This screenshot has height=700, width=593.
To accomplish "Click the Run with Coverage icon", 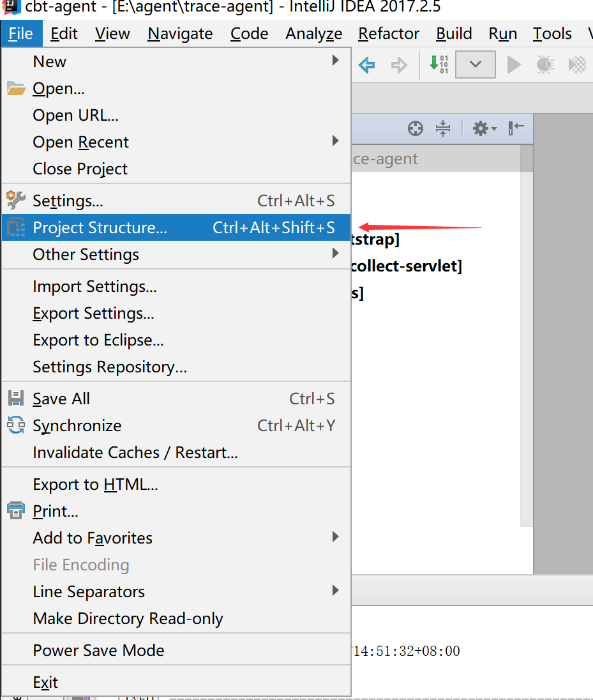I will 578,65.
